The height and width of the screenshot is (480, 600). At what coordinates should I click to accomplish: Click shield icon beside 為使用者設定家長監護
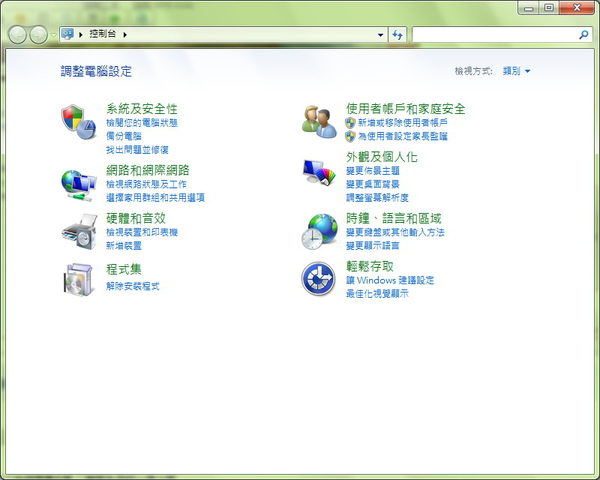click(350, 136)
